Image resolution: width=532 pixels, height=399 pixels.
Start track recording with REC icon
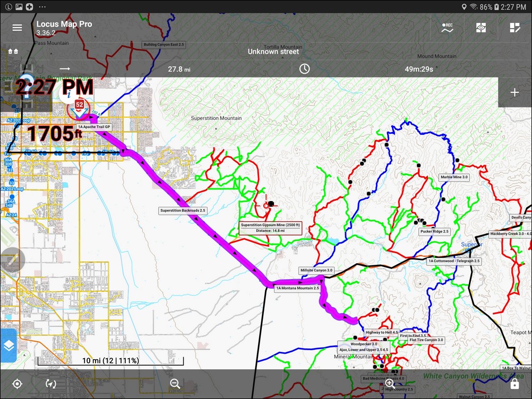pyautogui.click(x=448, y=28)
